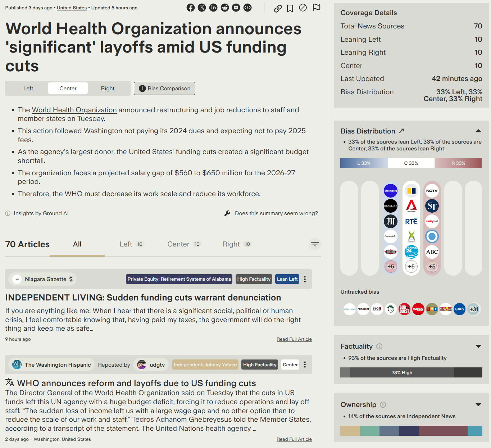Open Niagara Gazette article options menu

point(305,279)
